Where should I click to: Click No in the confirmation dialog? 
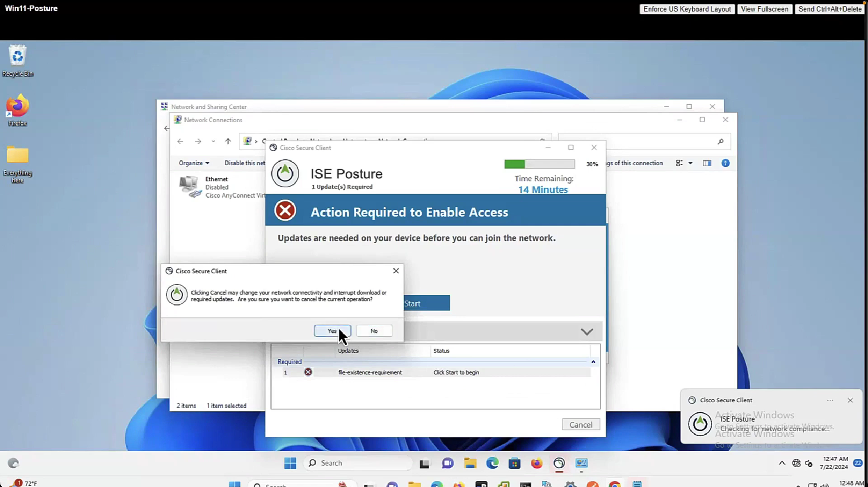[374, 331]
